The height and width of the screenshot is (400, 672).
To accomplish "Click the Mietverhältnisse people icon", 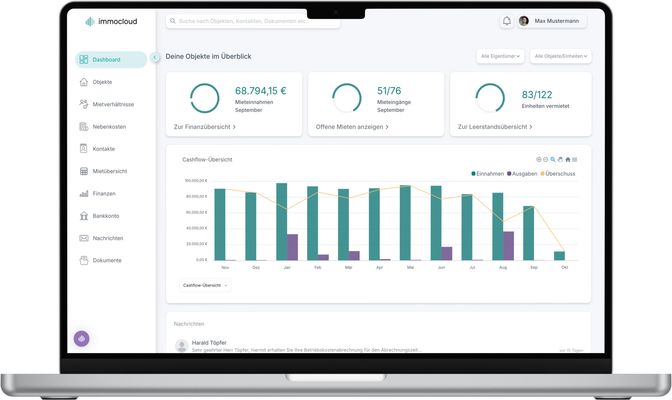I will click(x=84, y=104).
